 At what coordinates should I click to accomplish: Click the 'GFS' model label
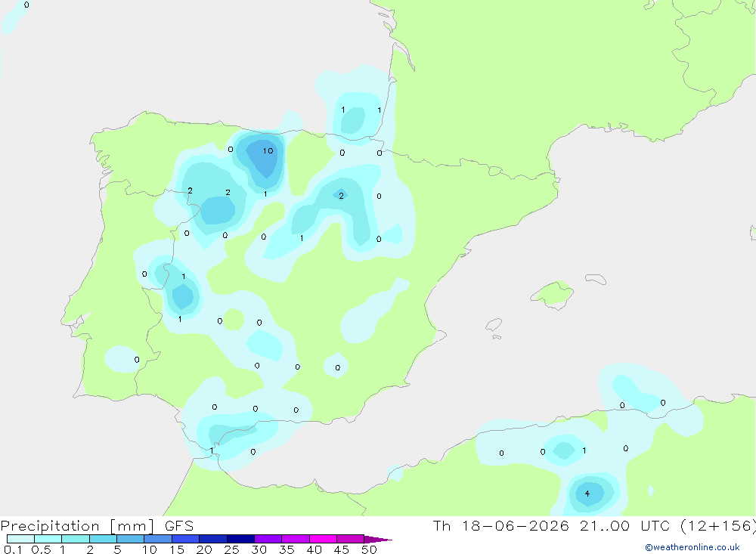coord(179,526)
